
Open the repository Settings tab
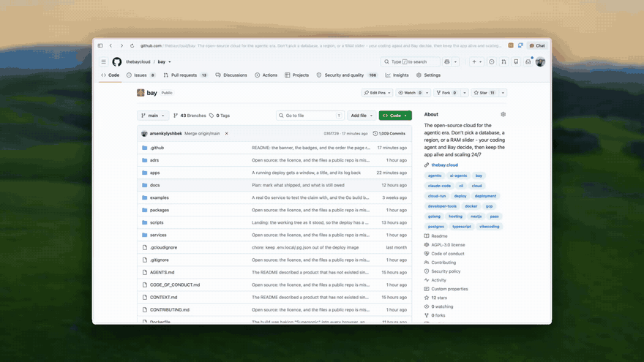click(x=428, y=75)
